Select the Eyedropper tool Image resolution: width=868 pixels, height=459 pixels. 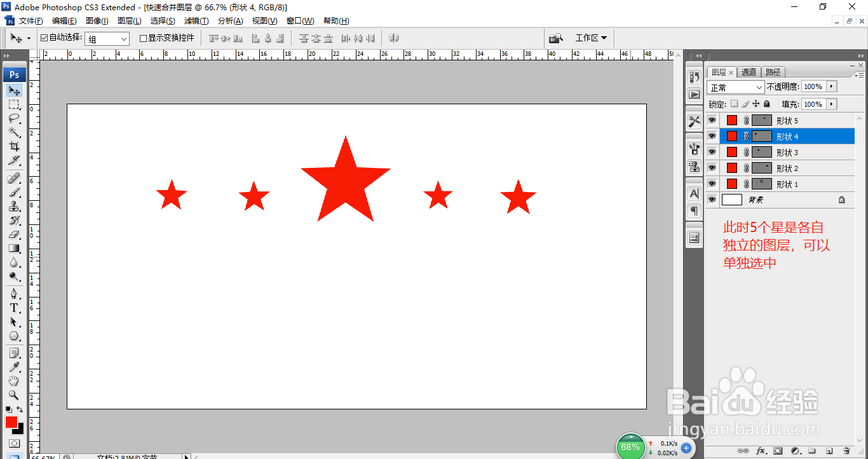coord(14,367)
